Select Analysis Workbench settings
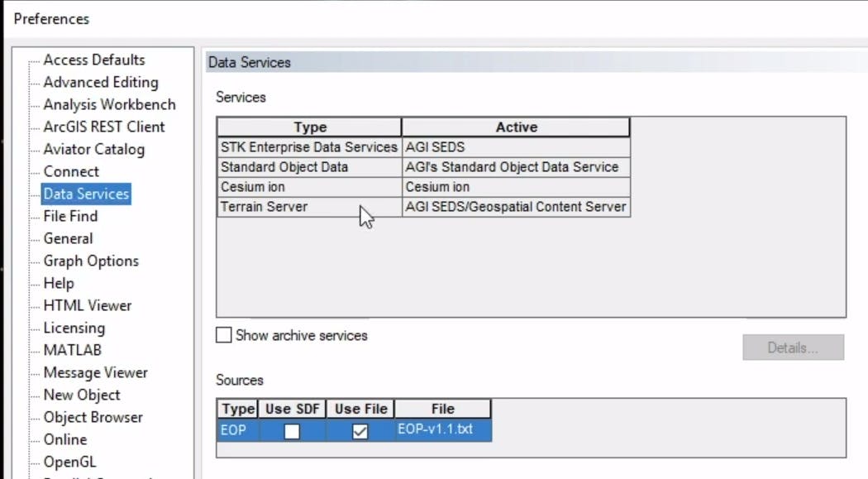Viewport: 868px width, 479px height. [x=108, y=104]
